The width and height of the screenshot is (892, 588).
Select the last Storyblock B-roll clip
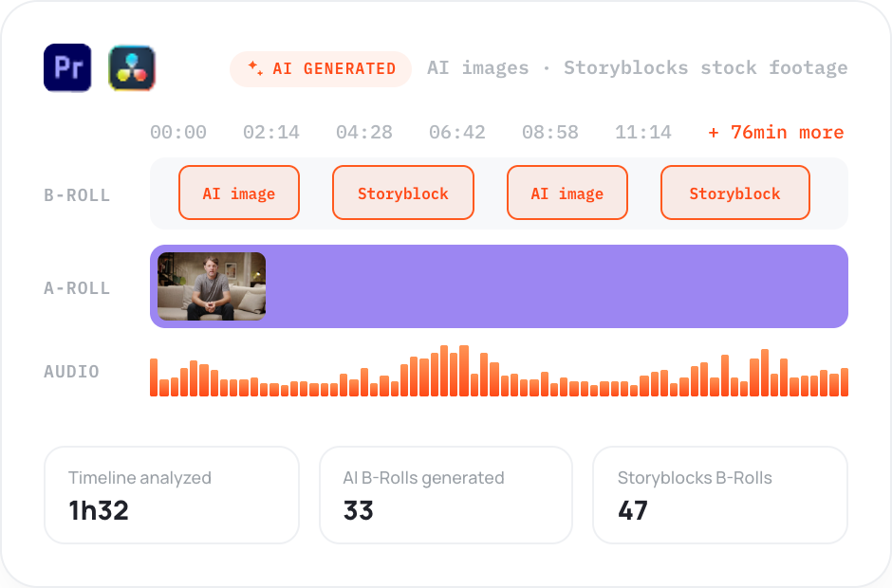click(735, 193)
